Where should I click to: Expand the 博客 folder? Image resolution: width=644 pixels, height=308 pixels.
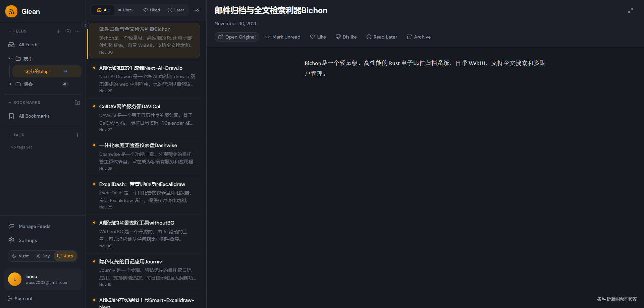click(x=10, y=84)
